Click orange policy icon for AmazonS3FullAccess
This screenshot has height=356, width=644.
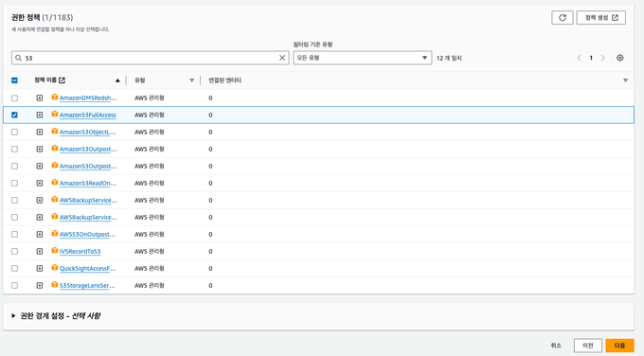54,115
